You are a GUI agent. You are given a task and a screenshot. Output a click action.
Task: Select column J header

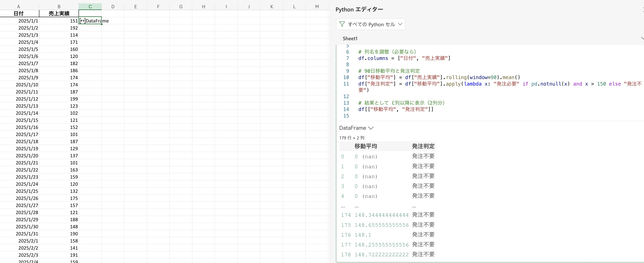(x=249, y=7)
